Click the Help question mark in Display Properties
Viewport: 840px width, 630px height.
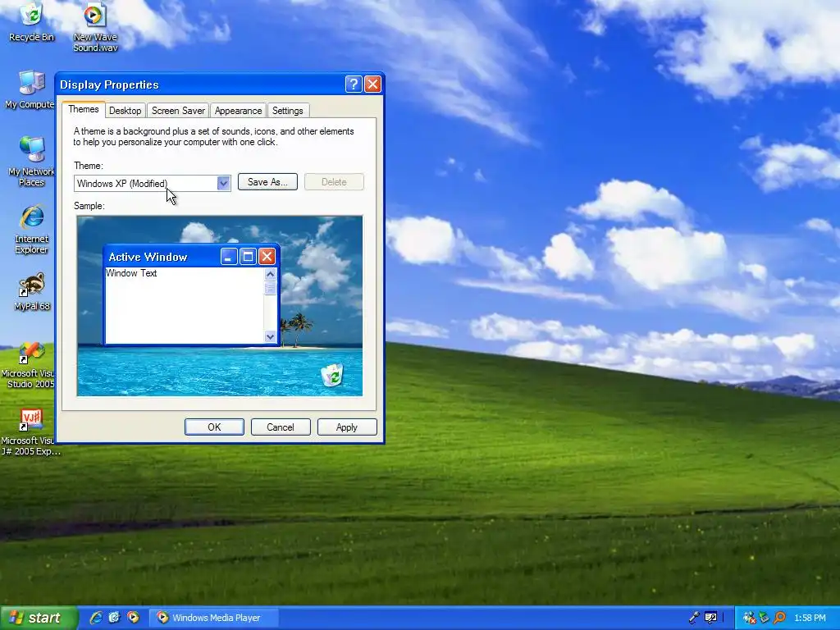(x=354, y=84)
